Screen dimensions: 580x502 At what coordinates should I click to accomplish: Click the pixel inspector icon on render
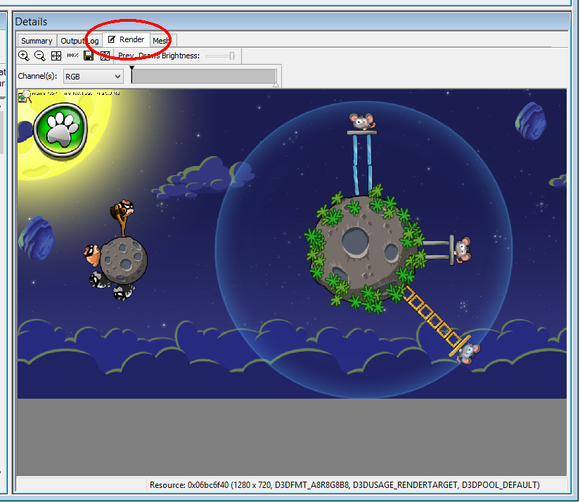pyautogui.click(x=24, y=97)
